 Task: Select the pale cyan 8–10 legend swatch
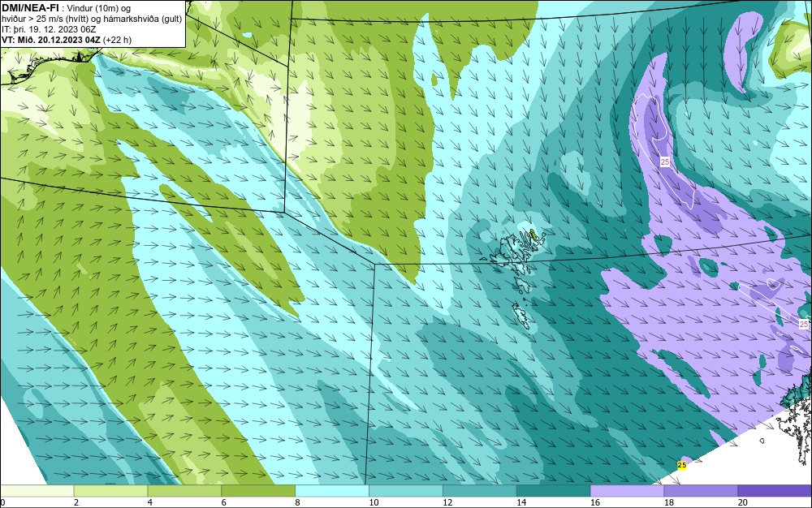pos(332,491)
